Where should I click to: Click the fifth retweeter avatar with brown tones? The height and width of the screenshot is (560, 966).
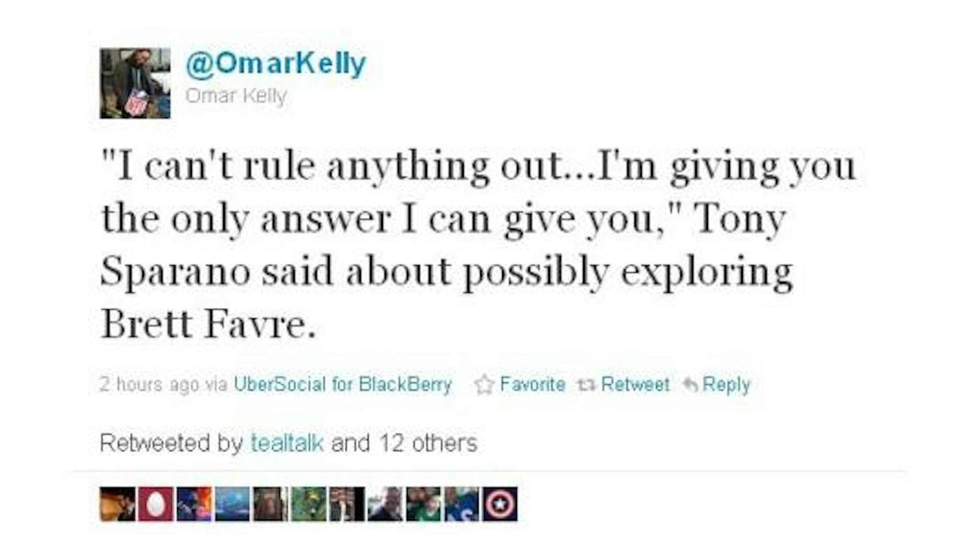tap(271, 504)
